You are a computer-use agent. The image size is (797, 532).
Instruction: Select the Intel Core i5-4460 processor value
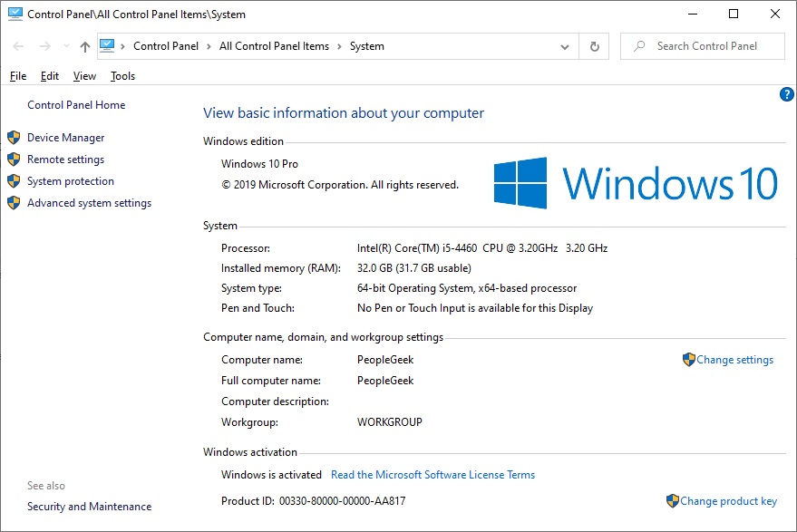(x=482, y=248)
